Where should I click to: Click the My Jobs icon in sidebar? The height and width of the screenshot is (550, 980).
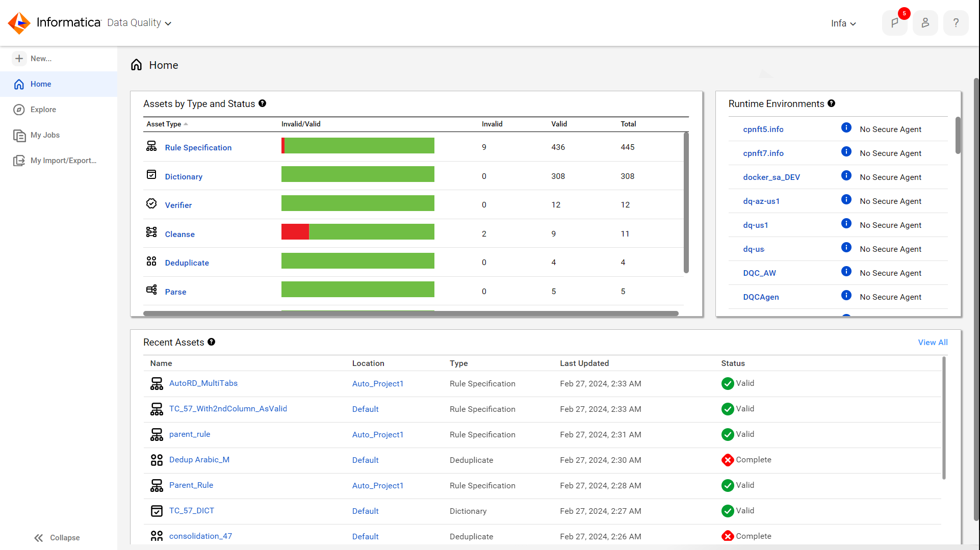tap(19, 135)
